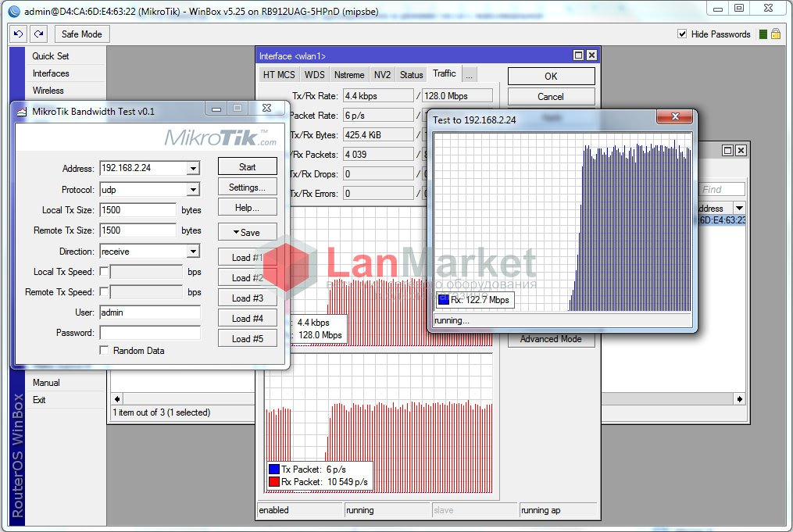Toggle the Hide Passwords checkbox
Screen dimensions: 793x532
coord(682,34)
